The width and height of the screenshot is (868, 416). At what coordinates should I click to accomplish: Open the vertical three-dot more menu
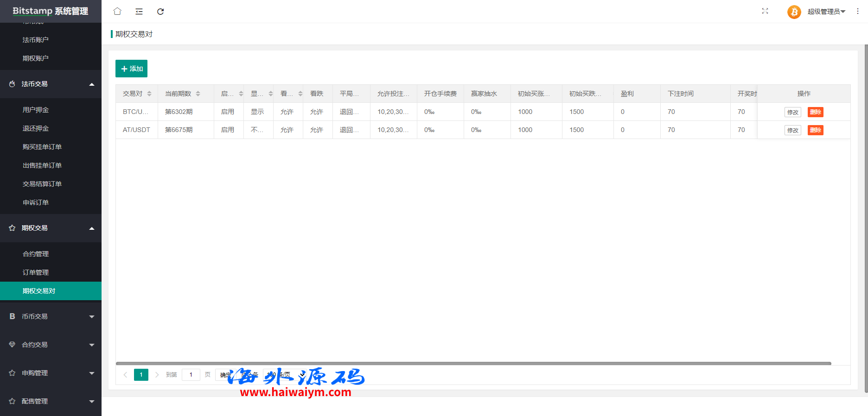(857, 11)
